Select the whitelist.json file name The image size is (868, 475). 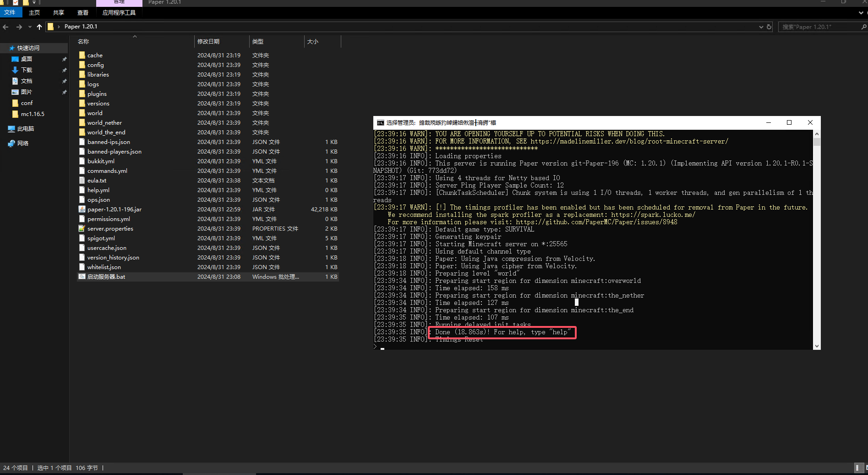[104, 267]
